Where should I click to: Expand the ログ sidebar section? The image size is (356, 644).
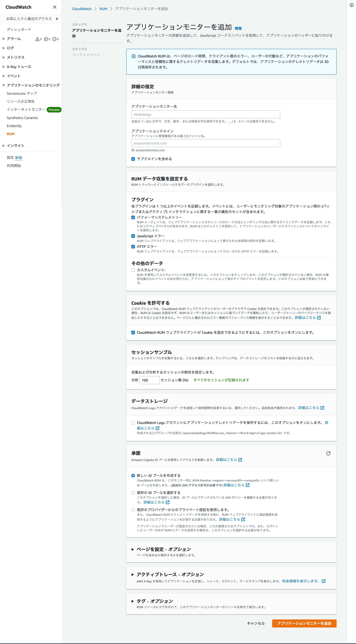[x=4, y=48]
